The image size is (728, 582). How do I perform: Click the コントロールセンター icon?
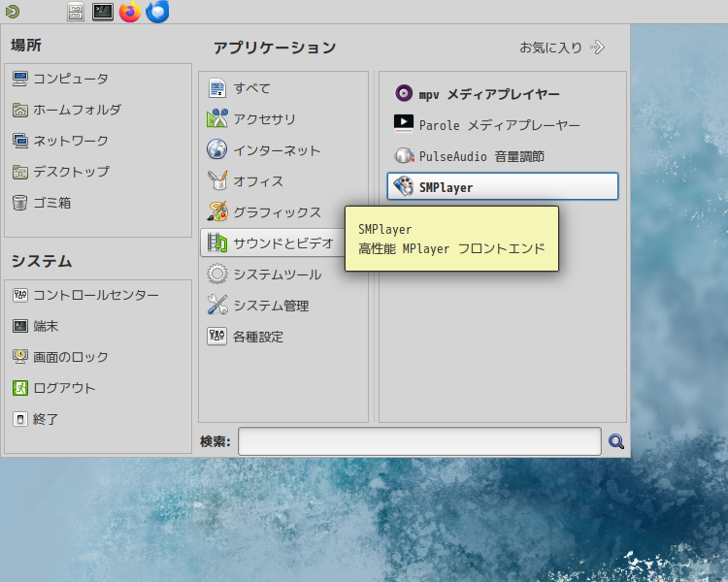point(20,295)
